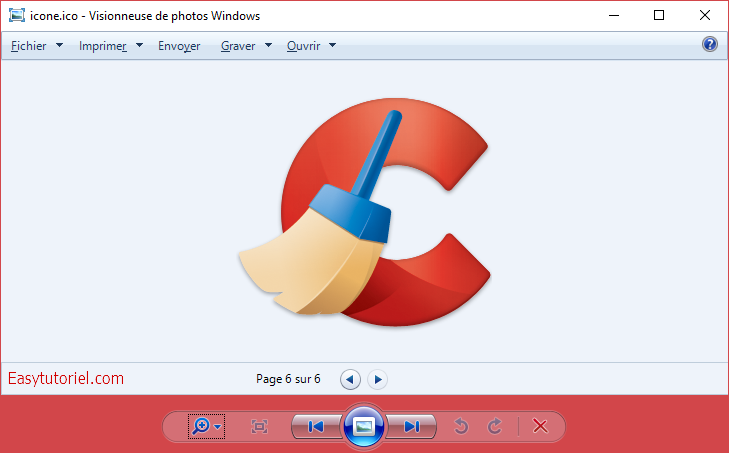Delete the image with the red X
The image size is (729, 453).
tap(540, 426)
